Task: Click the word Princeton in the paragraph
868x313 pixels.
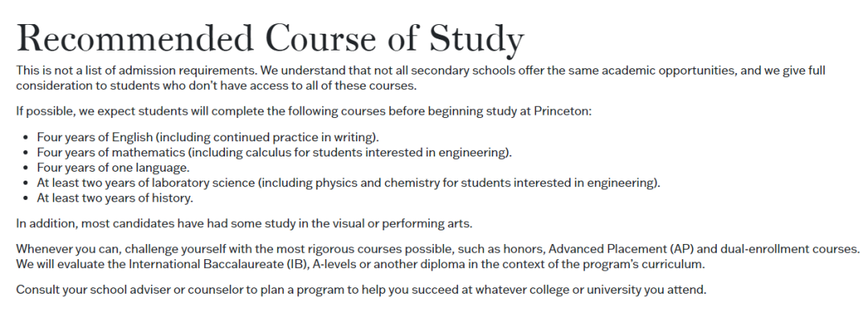Action: point(561,111)
